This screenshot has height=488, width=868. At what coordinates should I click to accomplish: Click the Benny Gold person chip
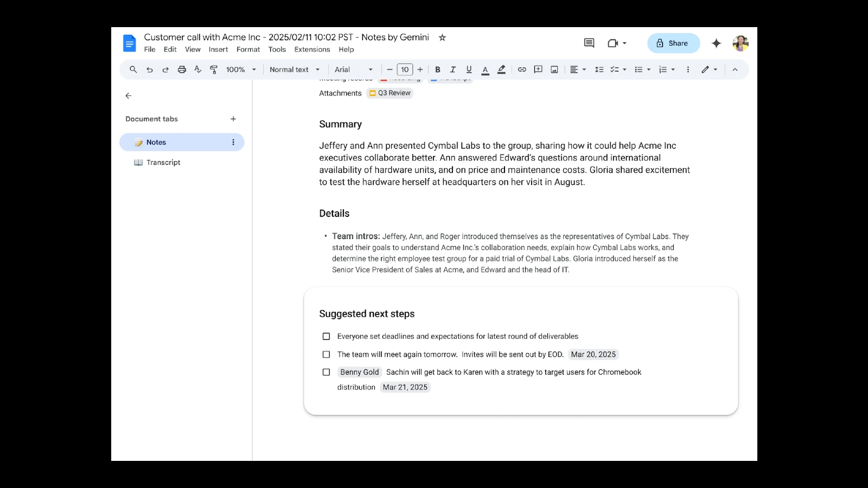click(360, 372)
